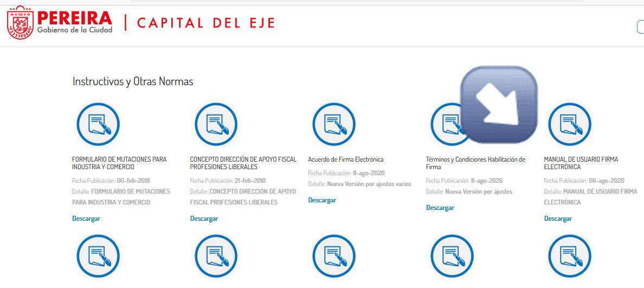The width and height of the screenshot is (644, 288).
Task: Click Nueva Versión por ajustes under Términos y Condiciones
Action: pyautogui.click(x=479, y=192)
